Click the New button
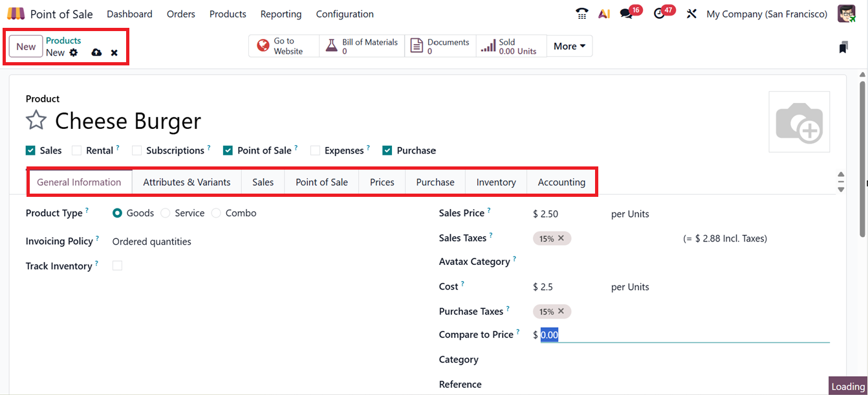The width and height of the screenshot is (868, 395). click(26, 47)
